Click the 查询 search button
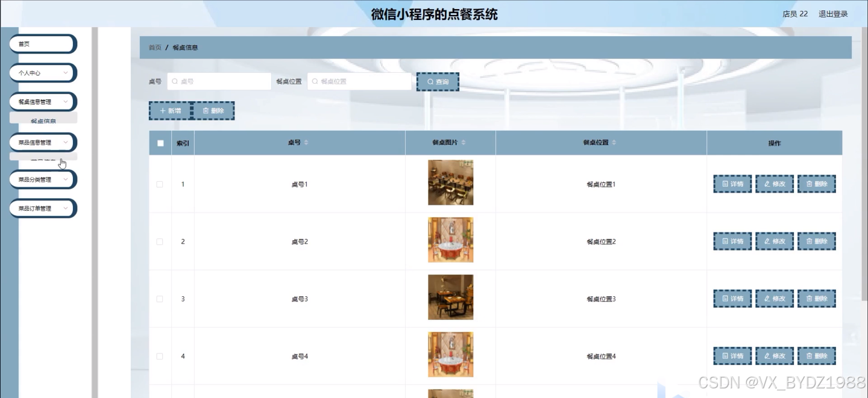This screenshot has height=398, width=868. tap(438, 81)
